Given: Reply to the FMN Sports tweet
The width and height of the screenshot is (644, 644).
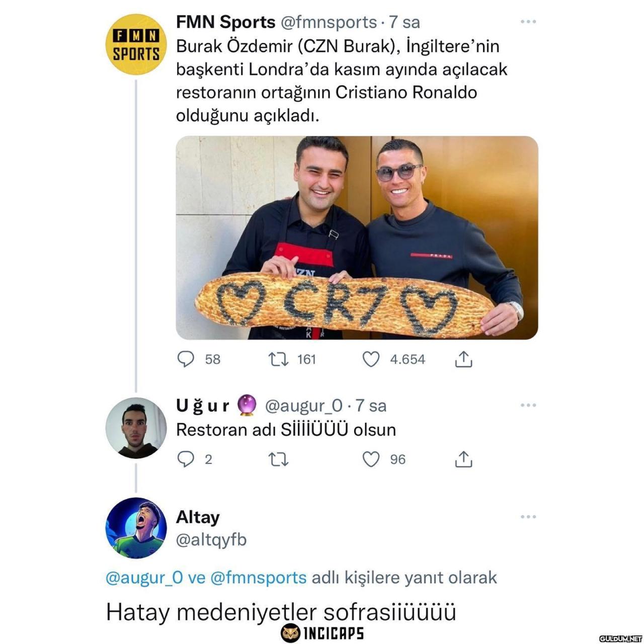Looking at the screenshot, I should pos(186,359).
